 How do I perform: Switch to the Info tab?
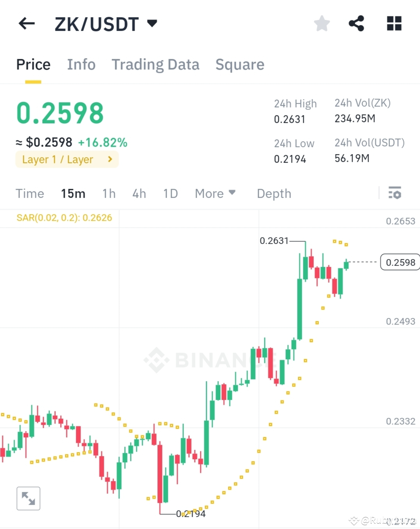(x=81, y=64)
